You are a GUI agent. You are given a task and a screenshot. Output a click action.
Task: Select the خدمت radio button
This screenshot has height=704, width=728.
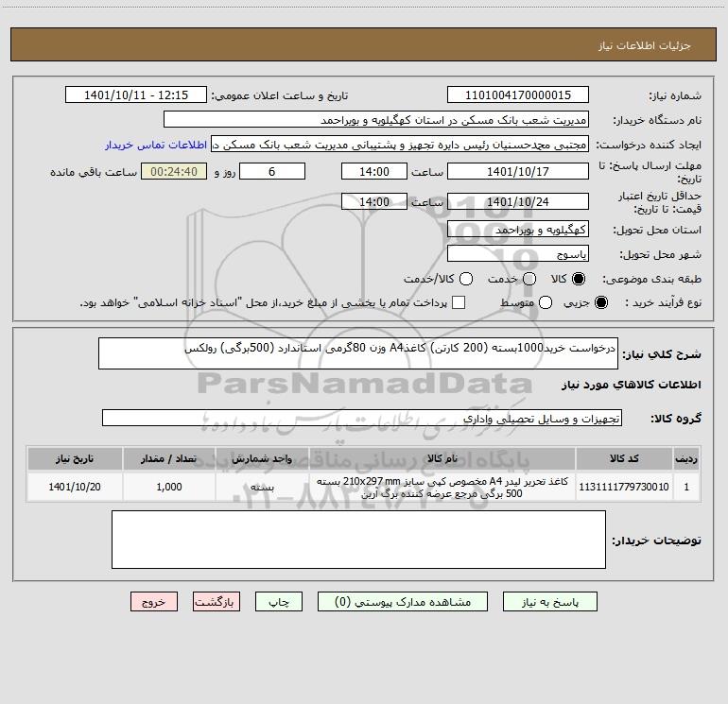point(529,279)
